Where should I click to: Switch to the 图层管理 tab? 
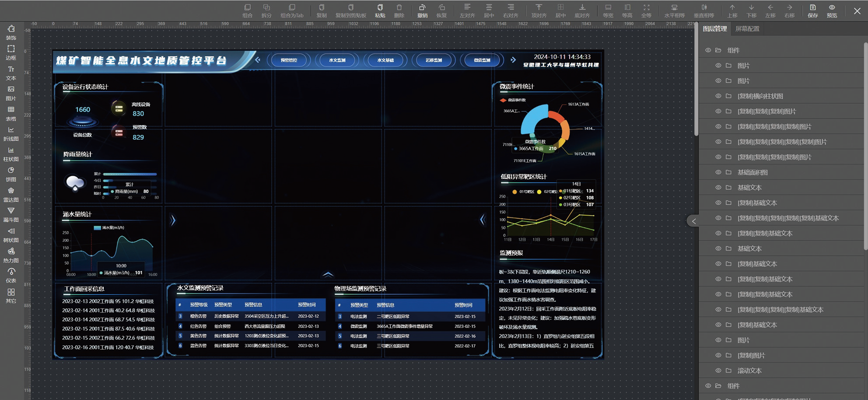click(715, 29)
